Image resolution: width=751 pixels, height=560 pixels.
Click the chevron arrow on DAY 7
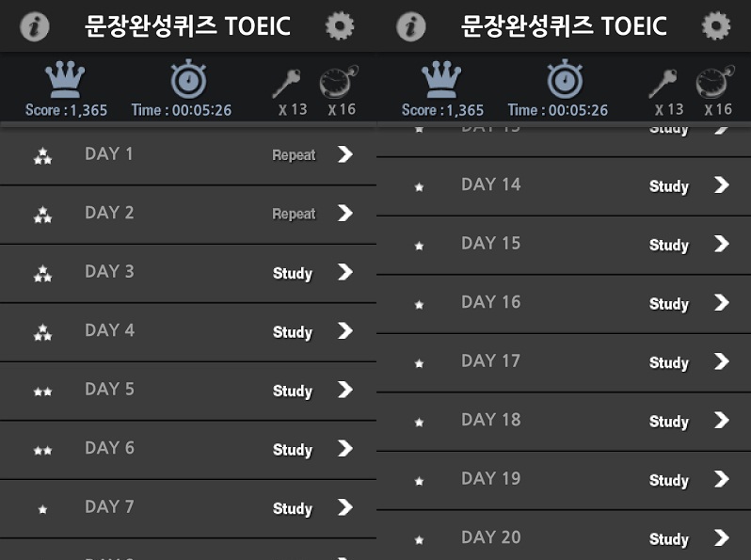tap(345, 507)
